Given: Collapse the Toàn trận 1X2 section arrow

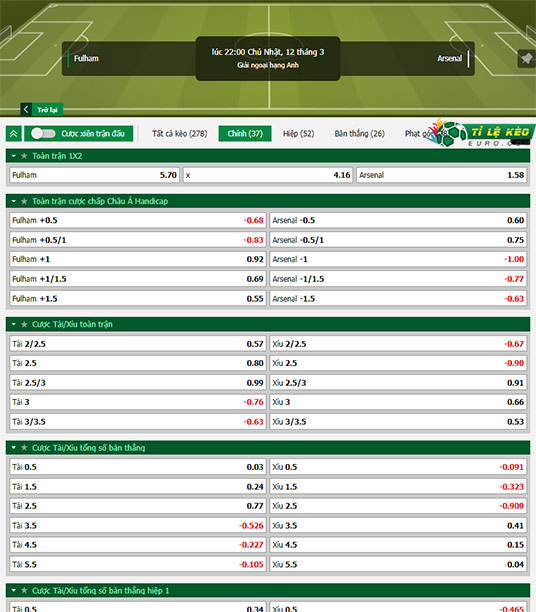Looking at the screenshot, I should tap(14, 156).
